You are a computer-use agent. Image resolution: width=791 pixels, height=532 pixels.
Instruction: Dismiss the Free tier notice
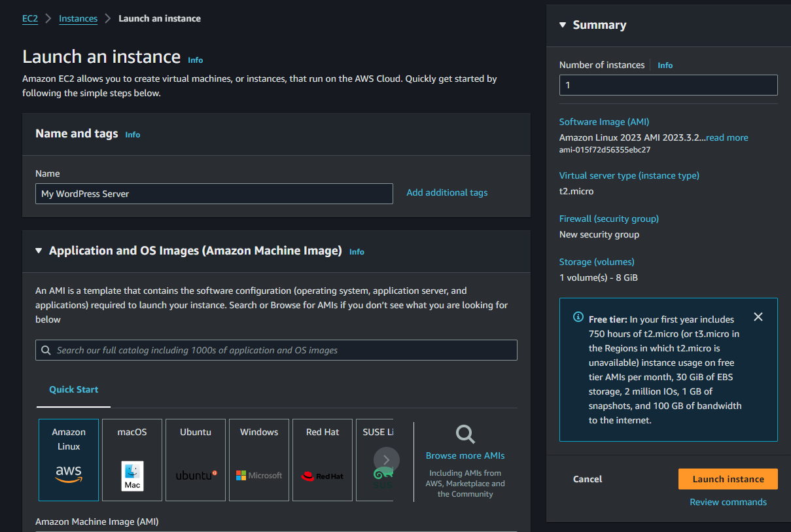[x=758, y=317]
